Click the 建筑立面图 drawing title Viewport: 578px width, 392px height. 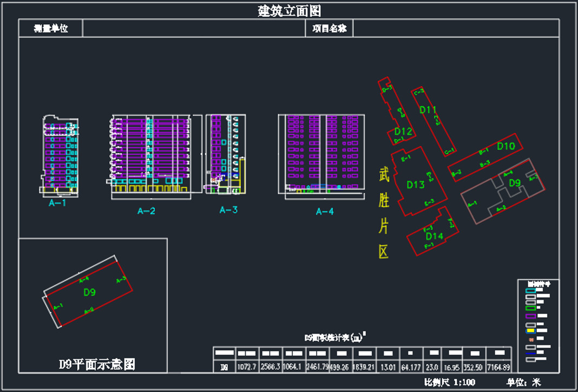[x=290, y=11]
